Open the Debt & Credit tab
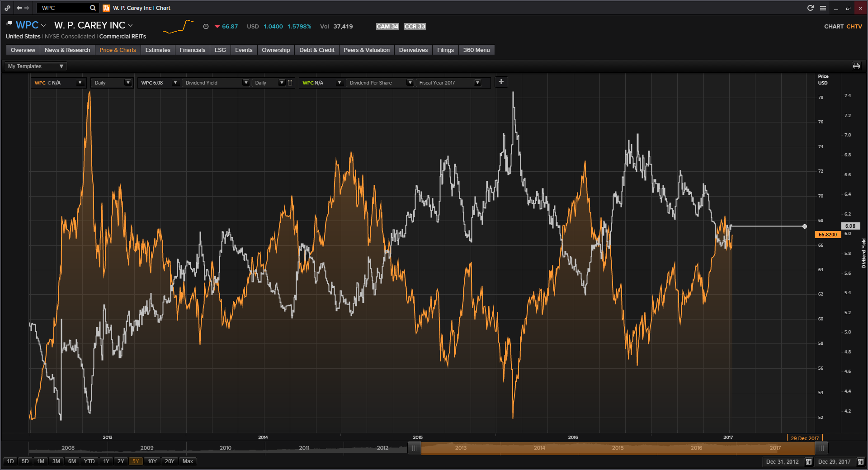This screenshot has width=868, height=470. (317, 50)
